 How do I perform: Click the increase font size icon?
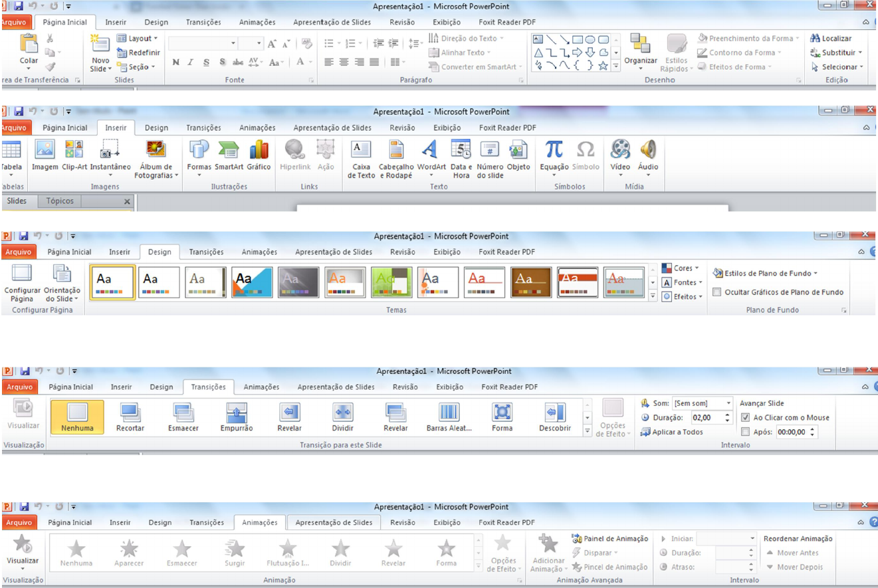click(x=272, y=44)
